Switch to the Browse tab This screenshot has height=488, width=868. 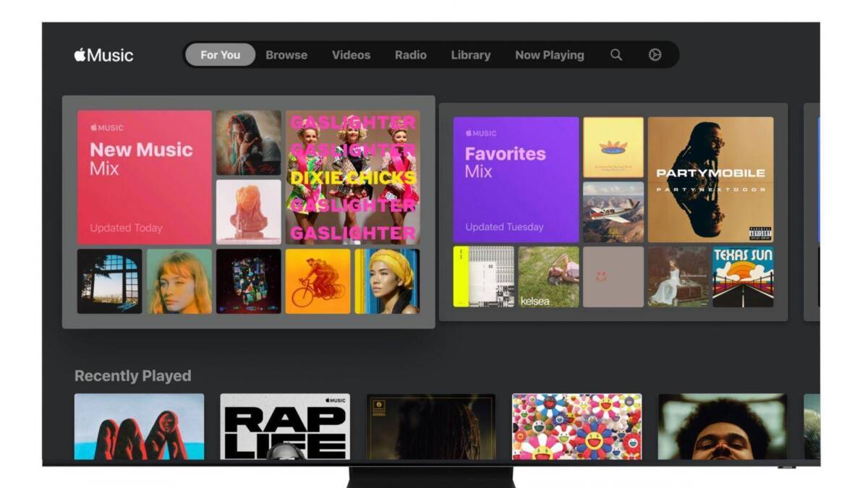point(286,55)
